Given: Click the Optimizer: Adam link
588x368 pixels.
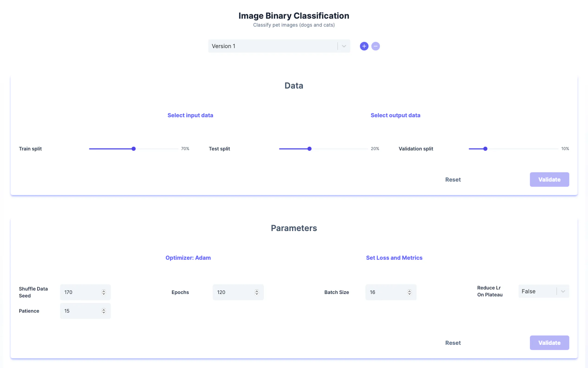Looking at the screenshot, I should coord(188,258).
